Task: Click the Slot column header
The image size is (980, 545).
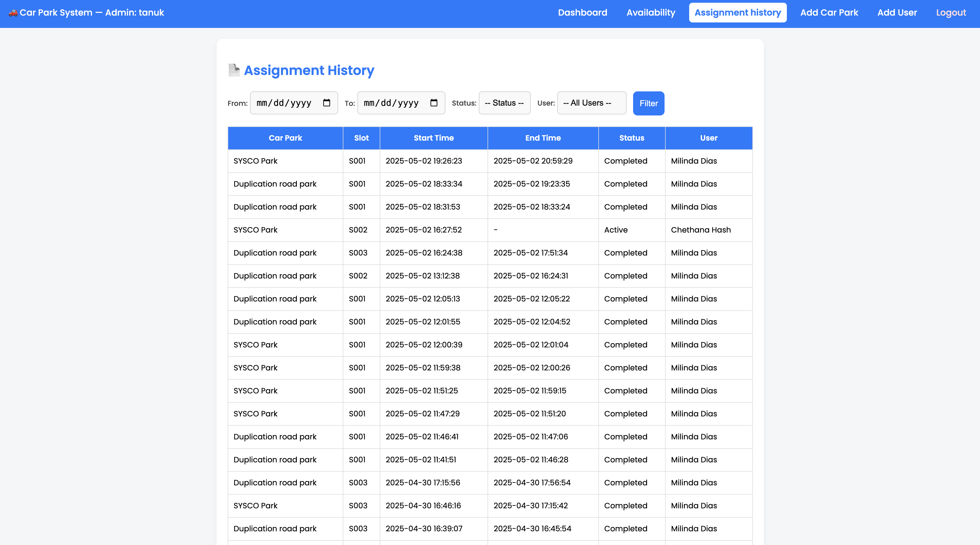Action: point(361,138)
